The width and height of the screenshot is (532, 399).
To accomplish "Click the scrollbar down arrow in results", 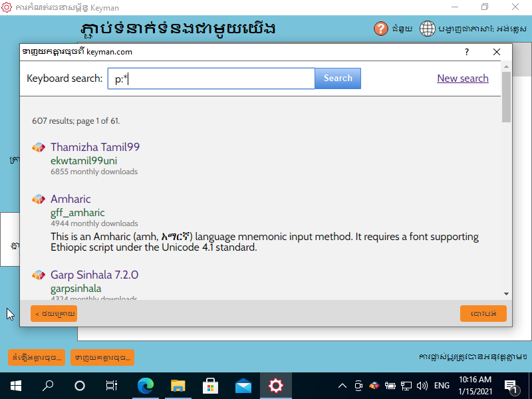I will (x=506, y=294).
